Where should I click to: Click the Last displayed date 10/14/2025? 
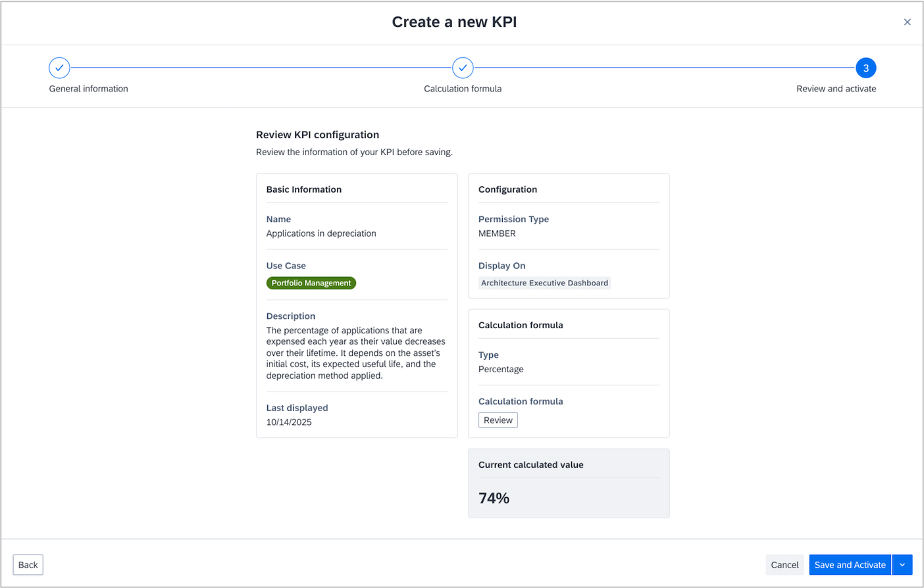(x=289, y=422)
